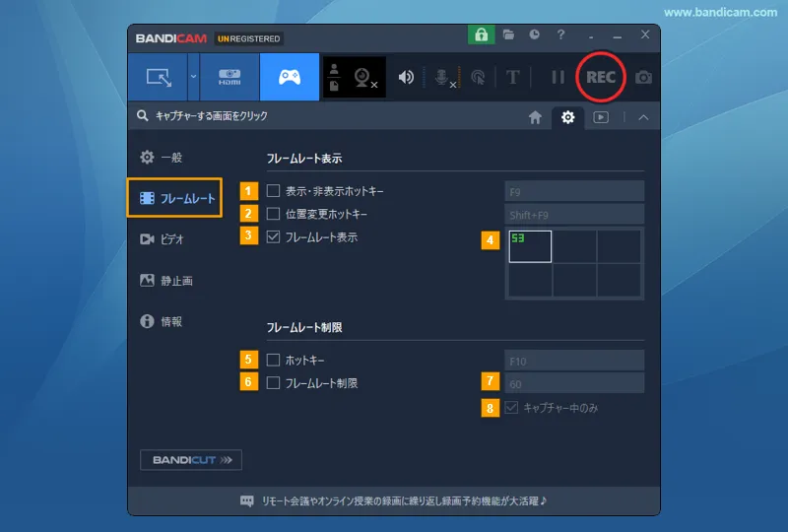Click the green lock register icon
788x532 pixels.
click(481, 34)
